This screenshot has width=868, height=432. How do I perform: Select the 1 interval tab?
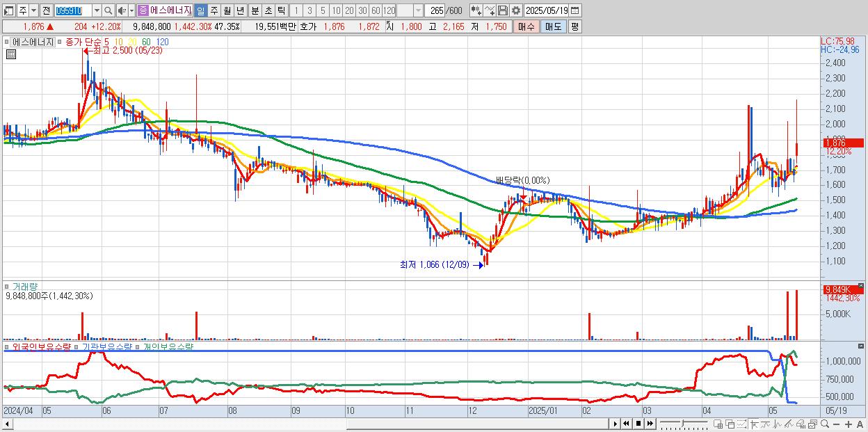[296, 11]
